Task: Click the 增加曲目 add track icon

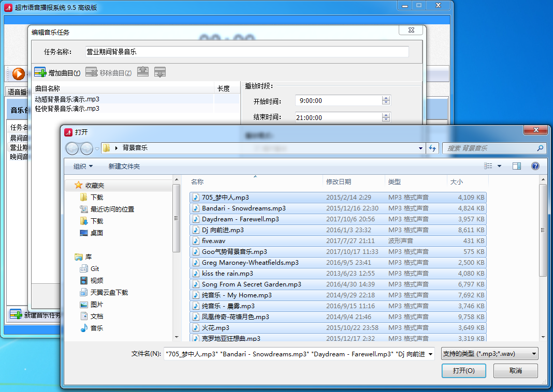Action: point(40,72)
